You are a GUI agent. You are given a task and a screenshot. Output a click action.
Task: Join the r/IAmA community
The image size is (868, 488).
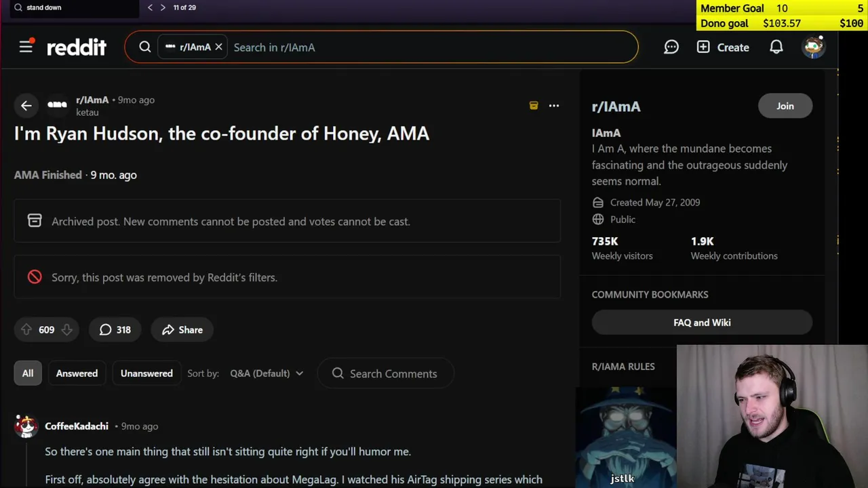pyautogui.click(x=785, y=106)
